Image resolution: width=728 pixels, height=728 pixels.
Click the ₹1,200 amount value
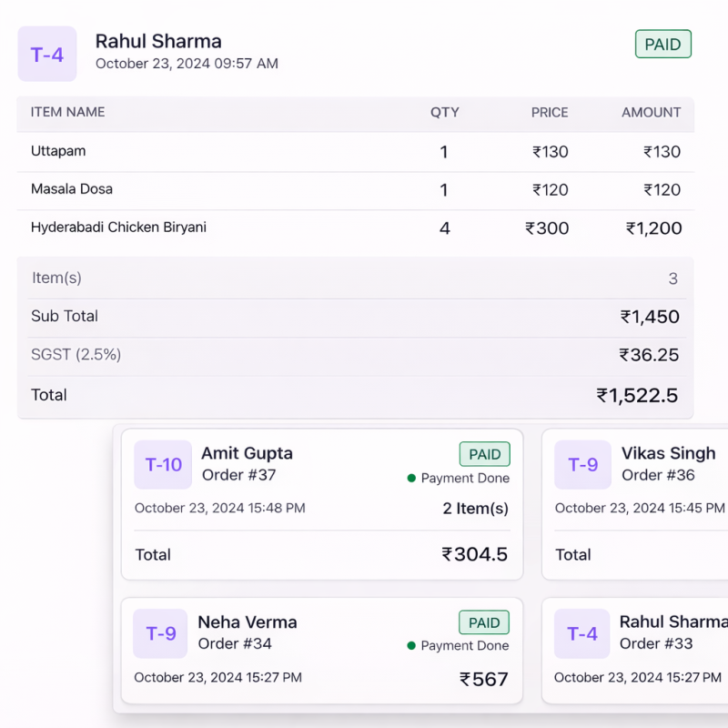[x=653, y=228]
